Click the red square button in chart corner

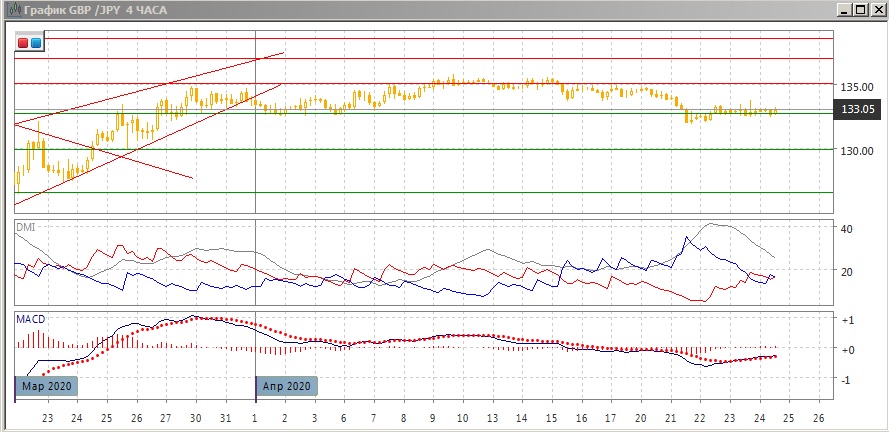click(23, 44)
